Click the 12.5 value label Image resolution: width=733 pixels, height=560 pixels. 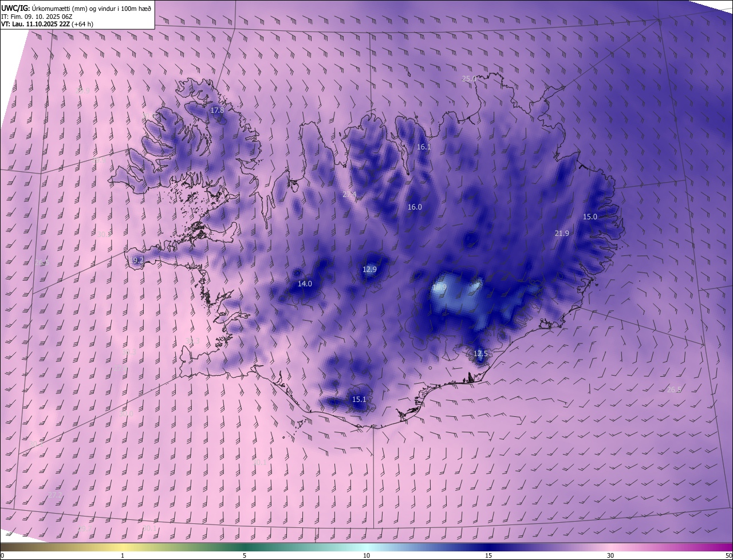coord(480,354)
